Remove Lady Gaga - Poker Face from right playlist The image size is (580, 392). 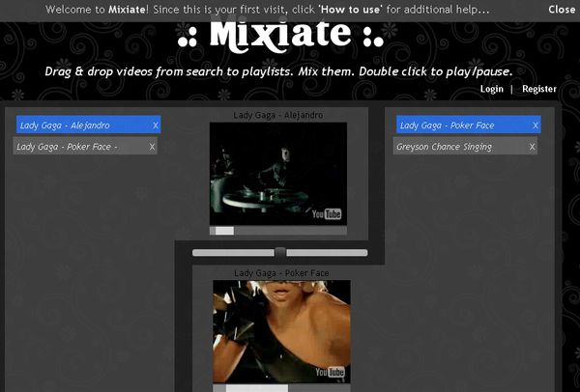coord(536,126)
